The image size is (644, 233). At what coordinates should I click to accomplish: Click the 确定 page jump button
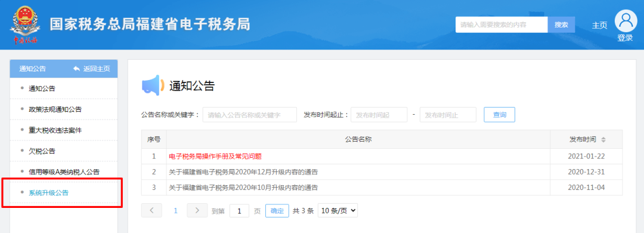coord(277,211)
